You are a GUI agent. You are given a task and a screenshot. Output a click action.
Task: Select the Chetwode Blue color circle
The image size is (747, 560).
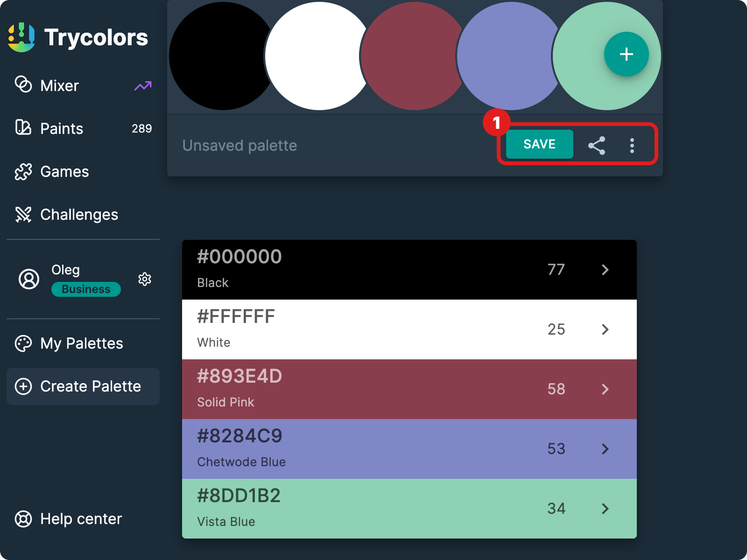507,56
